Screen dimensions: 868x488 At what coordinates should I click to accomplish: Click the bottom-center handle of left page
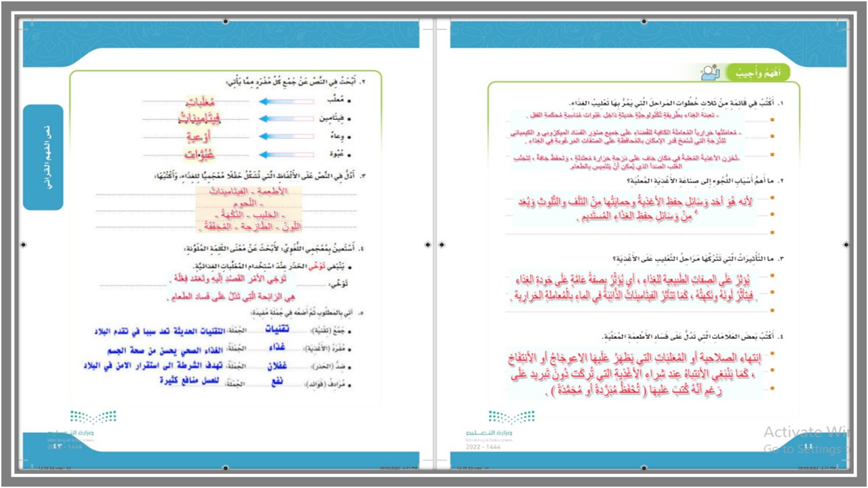pos(226,467)
